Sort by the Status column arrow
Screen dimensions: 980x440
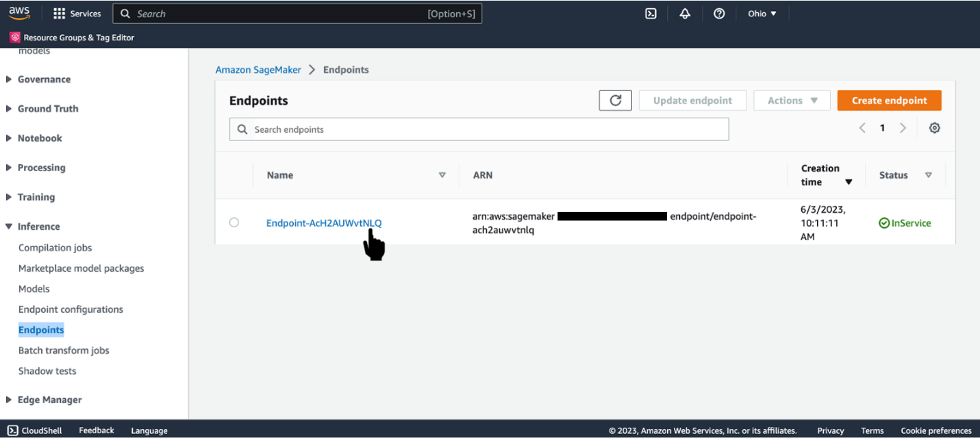pyautogui.click(x=929, y=175)
